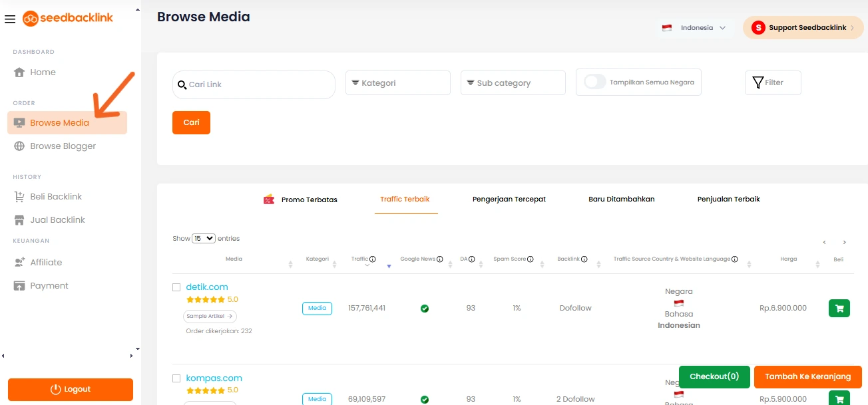This screenshot has width=868, height=405.
Task: Click the Logout button
Action: tap(71, 389)
